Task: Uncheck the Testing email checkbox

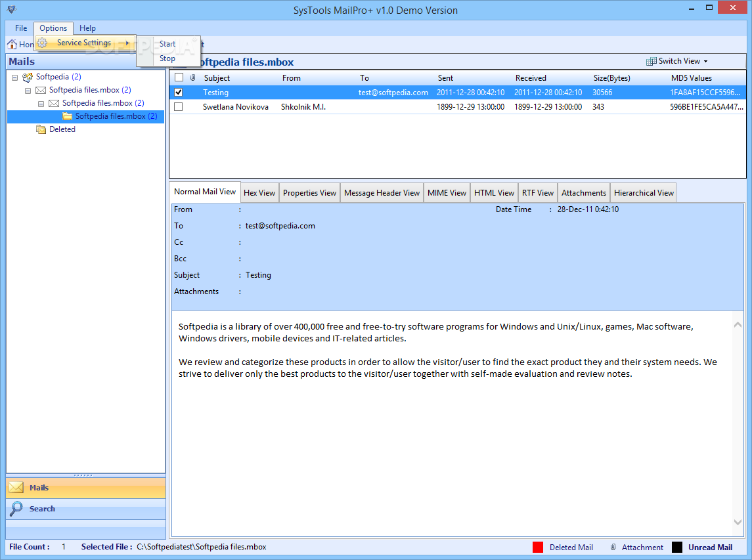Action: tap(179, 92)
